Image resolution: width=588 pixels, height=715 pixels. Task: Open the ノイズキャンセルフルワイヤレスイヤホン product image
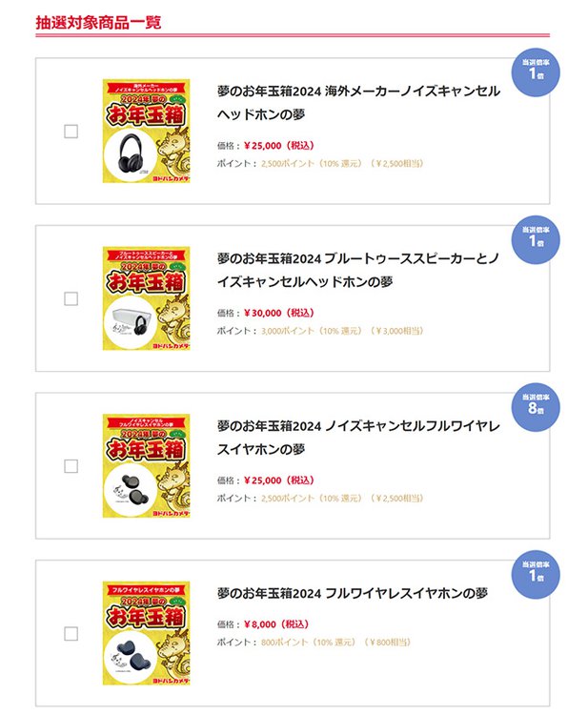point(146,466)
